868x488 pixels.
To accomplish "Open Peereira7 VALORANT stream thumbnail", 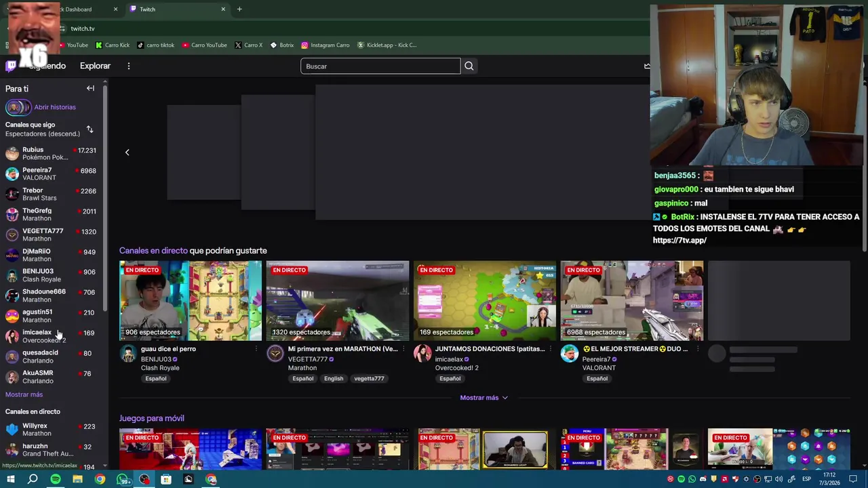I will 632,300.
